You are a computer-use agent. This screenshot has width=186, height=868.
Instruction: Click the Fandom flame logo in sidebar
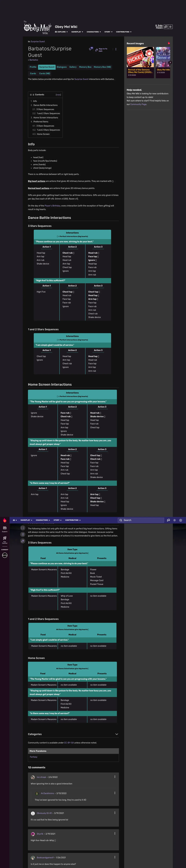(5, 520)
